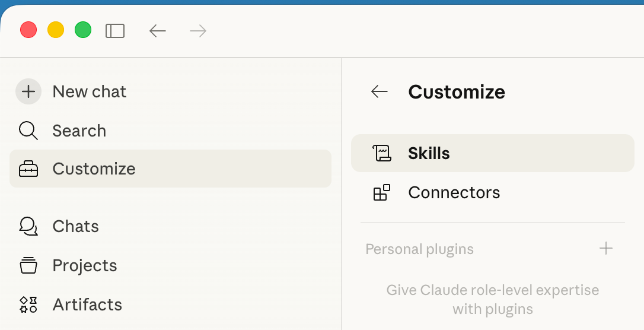Click the Personal plugins label
This screenshot has width=644, height=330.
pos(419,249)
